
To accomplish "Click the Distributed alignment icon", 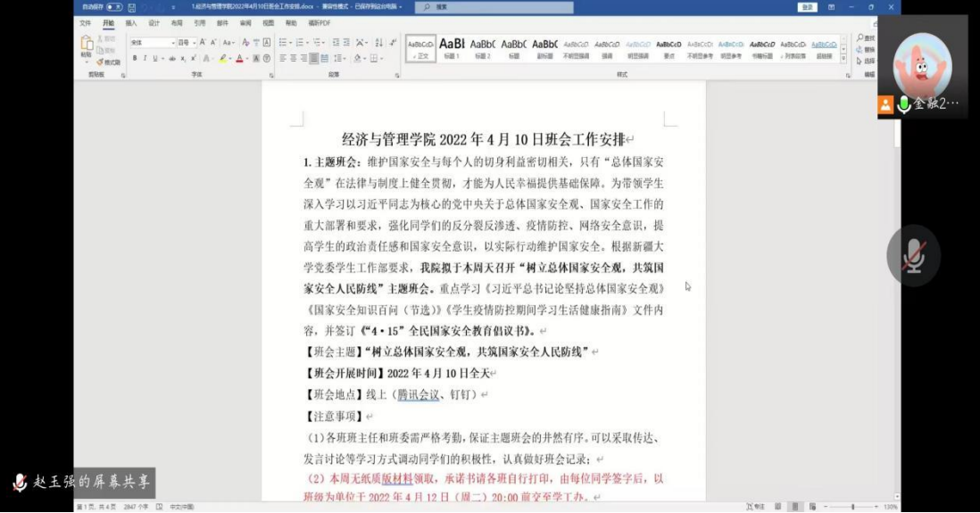I will click(324, 58).
